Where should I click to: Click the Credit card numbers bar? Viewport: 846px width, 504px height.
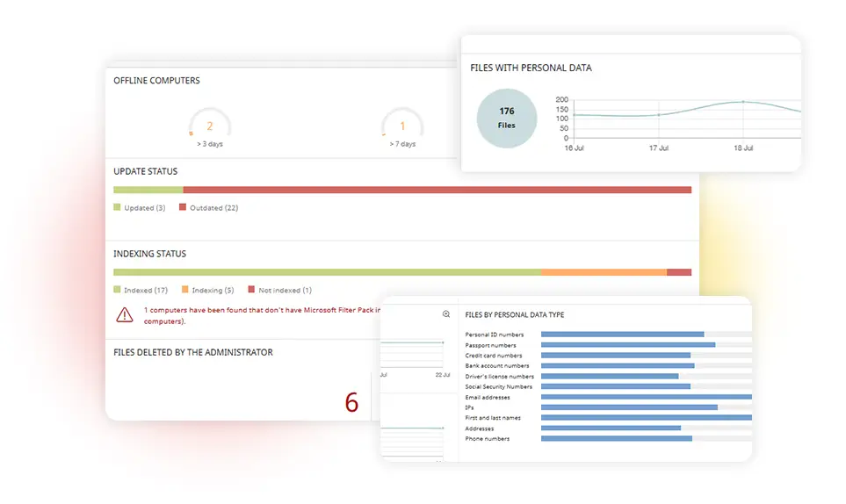616,356
